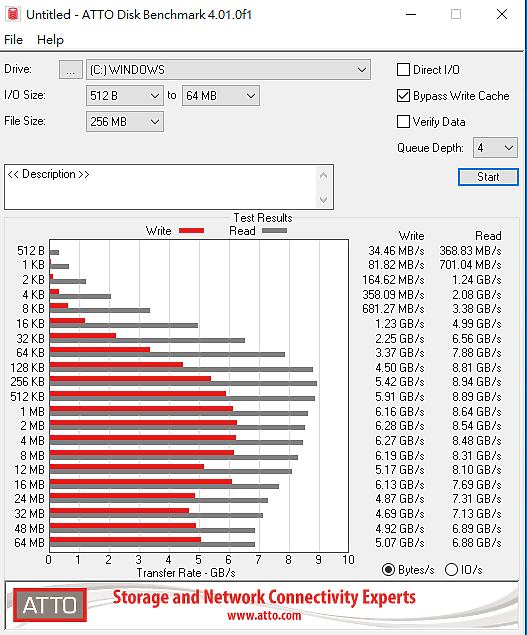
Task: Click the write value 1.23 GB/s
Action: coord(399,324)
